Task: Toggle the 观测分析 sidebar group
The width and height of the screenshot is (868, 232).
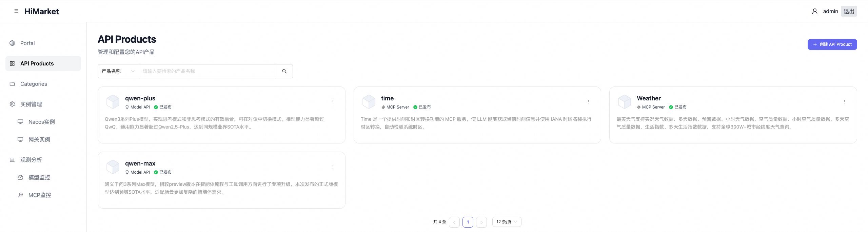Action: pyautogui.click(x=31, y=160)
